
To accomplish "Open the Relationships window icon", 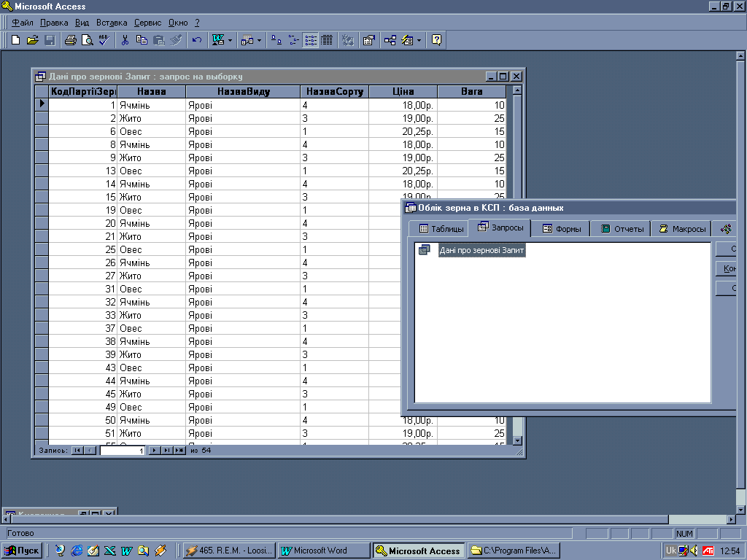I will click(x=390, y=40).
